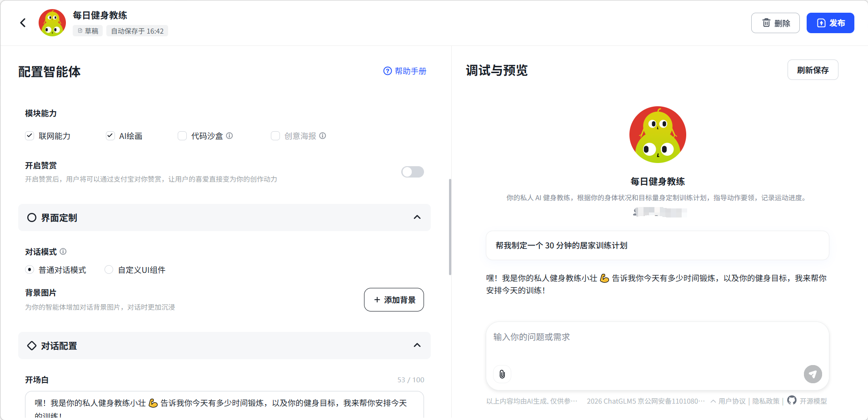The image size is (868, 420).
Task: Click the 添加背景 button
Action: pos(394,300)
